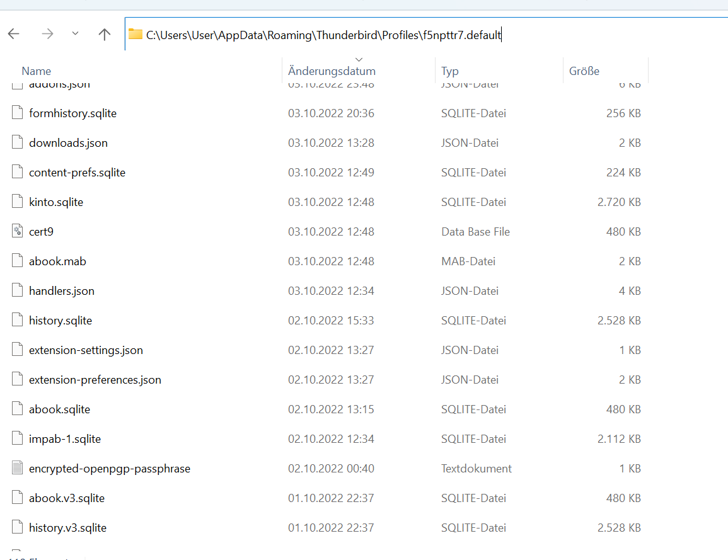Click the file name abook.sqlite

pyautogui.click(x=59, y=409)
